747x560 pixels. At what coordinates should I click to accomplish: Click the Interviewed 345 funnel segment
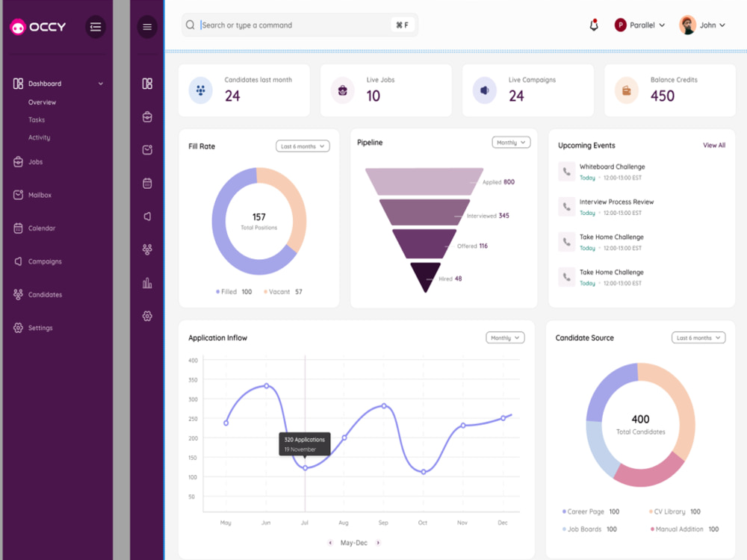(x=424, y=212)
